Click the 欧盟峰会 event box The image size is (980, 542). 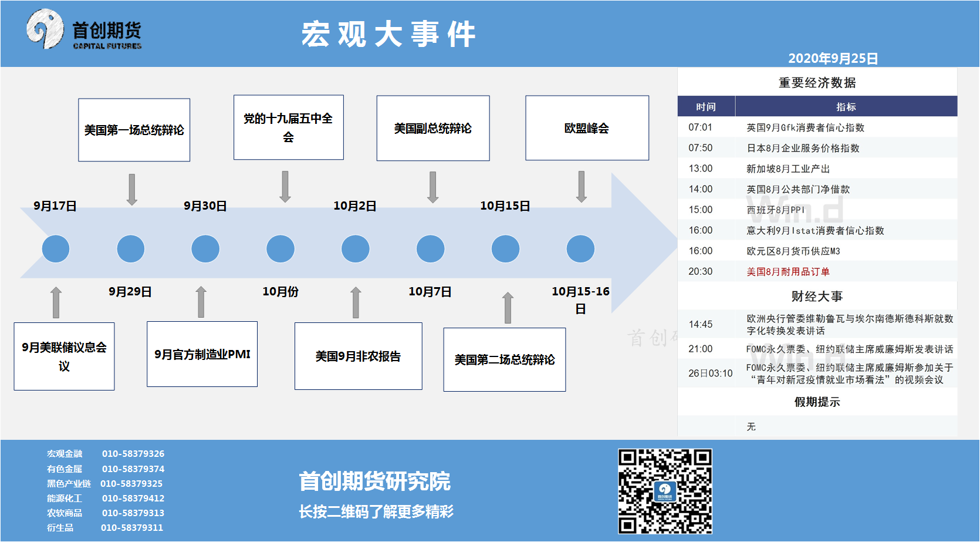tap(587, 128)
